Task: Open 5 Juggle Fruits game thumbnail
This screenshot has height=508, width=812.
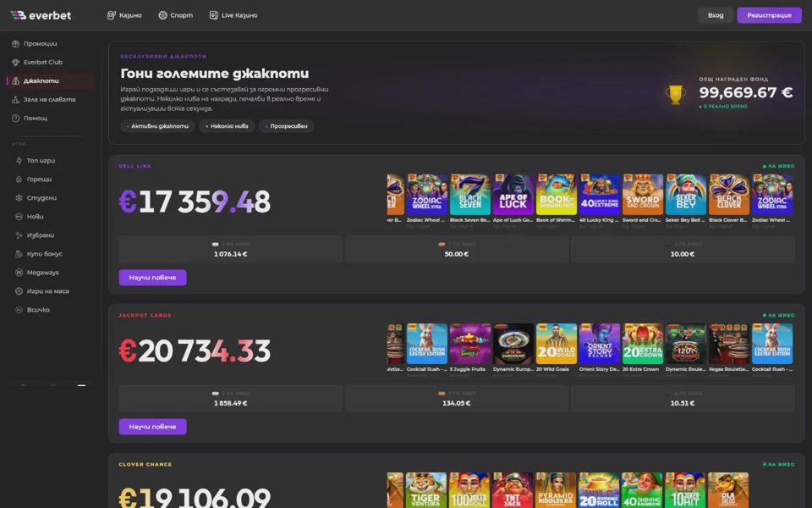Action: pos(470,344)
